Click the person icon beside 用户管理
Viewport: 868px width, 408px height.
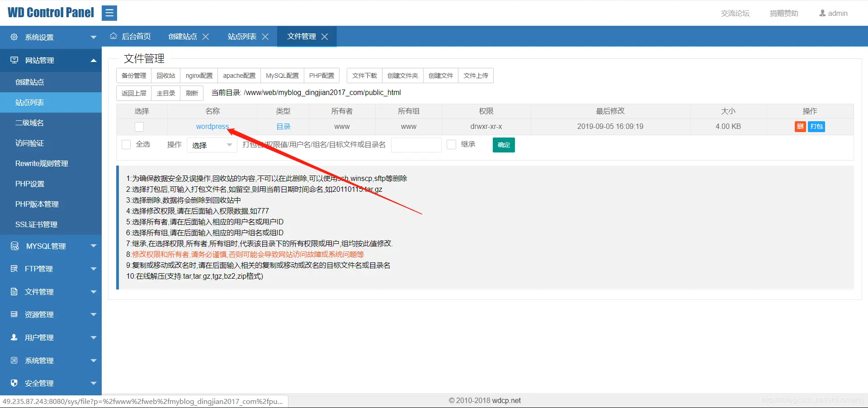click(14, 337)
